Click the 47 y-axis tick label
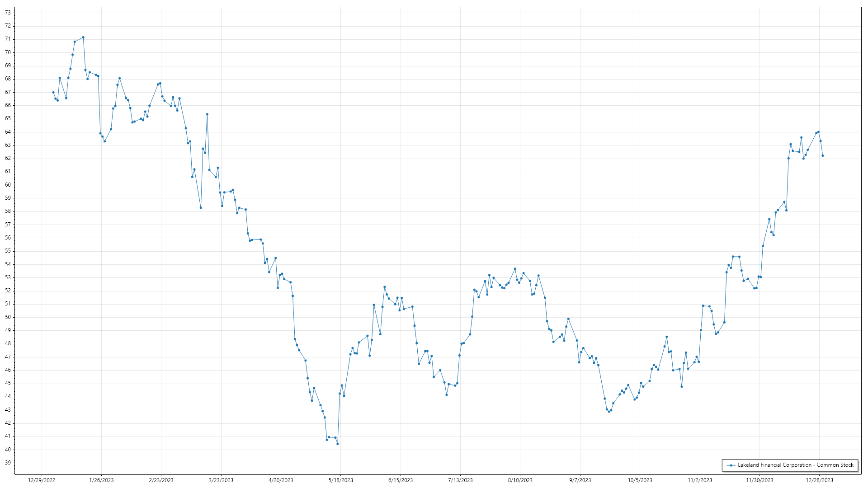The width and height of the screenshot is (868, 488). pyautogui.click(x=8, y=357)
